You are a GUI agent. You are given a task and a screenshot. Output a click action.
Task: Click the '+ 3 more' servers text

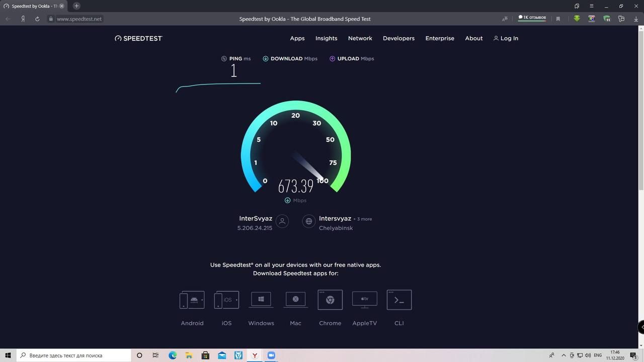point(363,219)
